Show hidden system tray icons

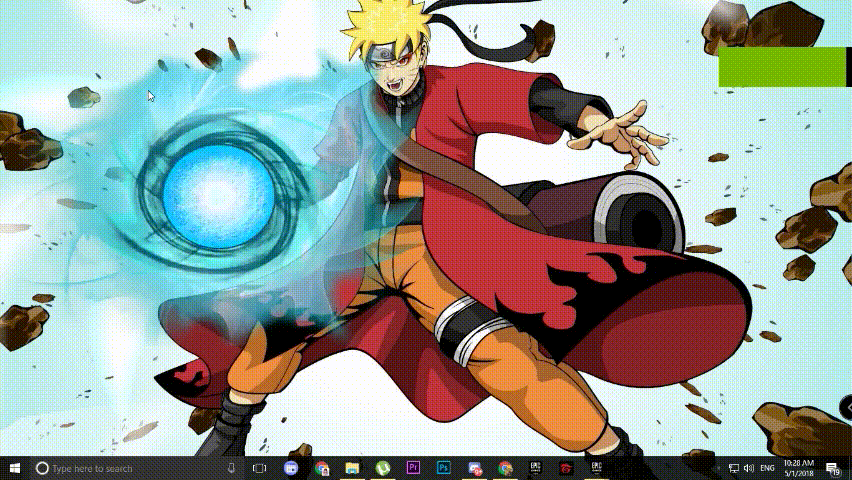point(718,468)
